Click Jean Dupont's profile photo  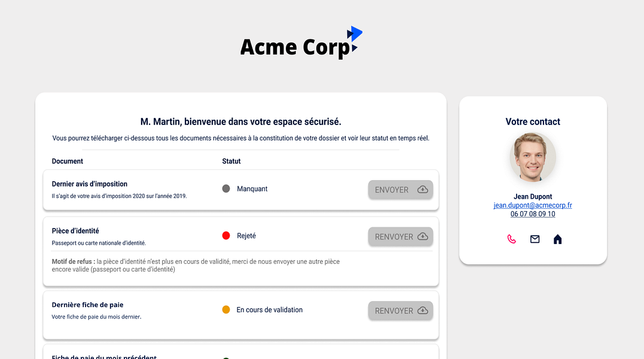coord(533,157)
